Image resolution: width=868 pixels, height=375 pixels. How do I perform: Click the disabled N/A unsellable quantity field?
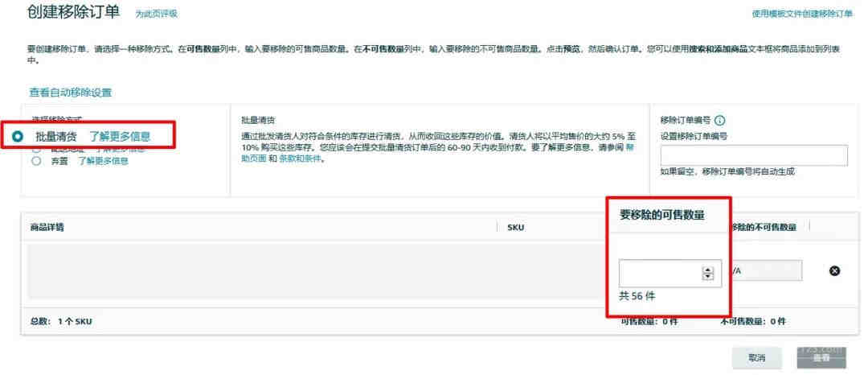(x=768, y=270)
